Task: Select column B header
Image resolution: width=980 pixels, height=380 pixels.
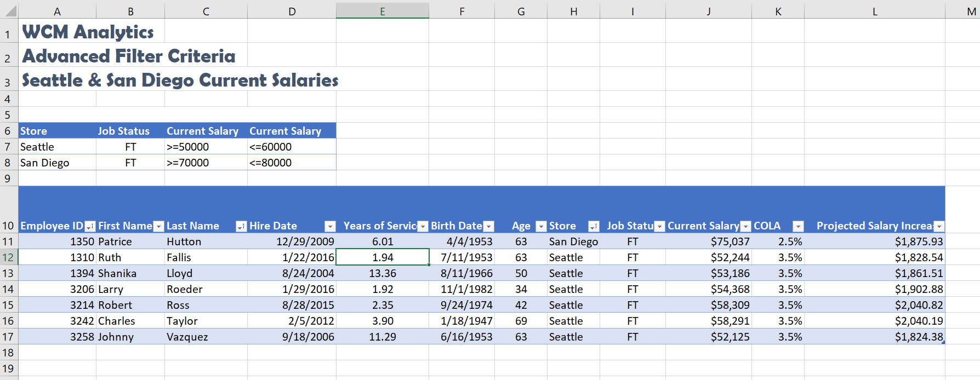Action: [x=130, y=11]
